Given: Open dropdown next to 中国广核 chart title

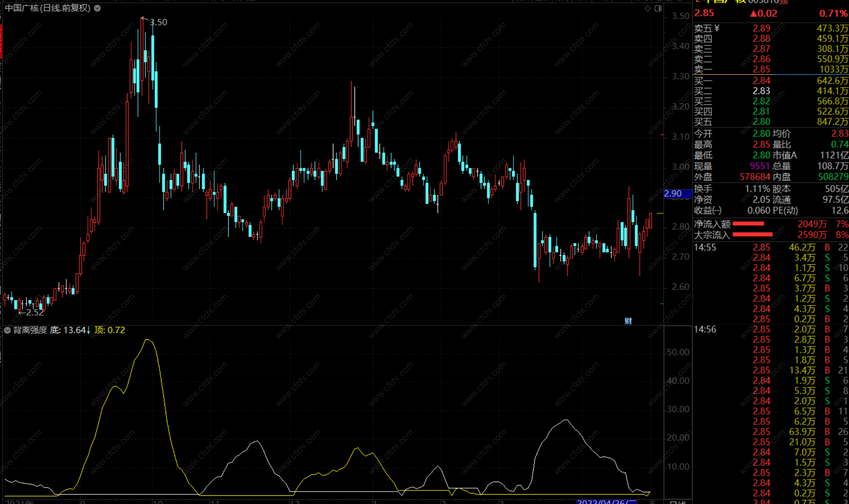Looking at the screenshot, I should 97,8.
